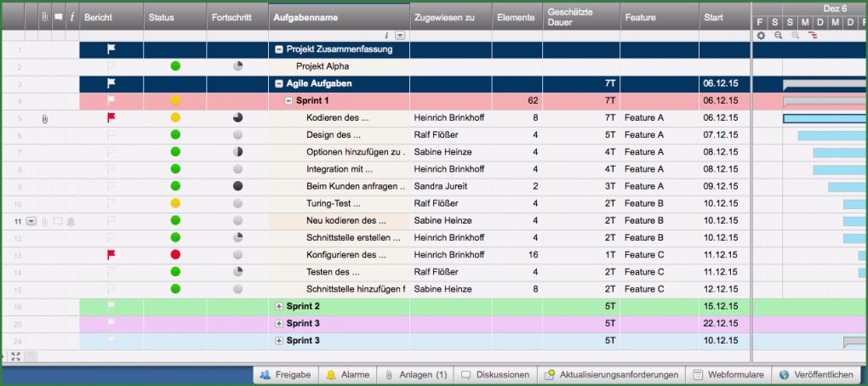Image resolution: width=868 pixels, height=386 pixels.
Task: Click the attachments column header icon
Action: (44, 17)
